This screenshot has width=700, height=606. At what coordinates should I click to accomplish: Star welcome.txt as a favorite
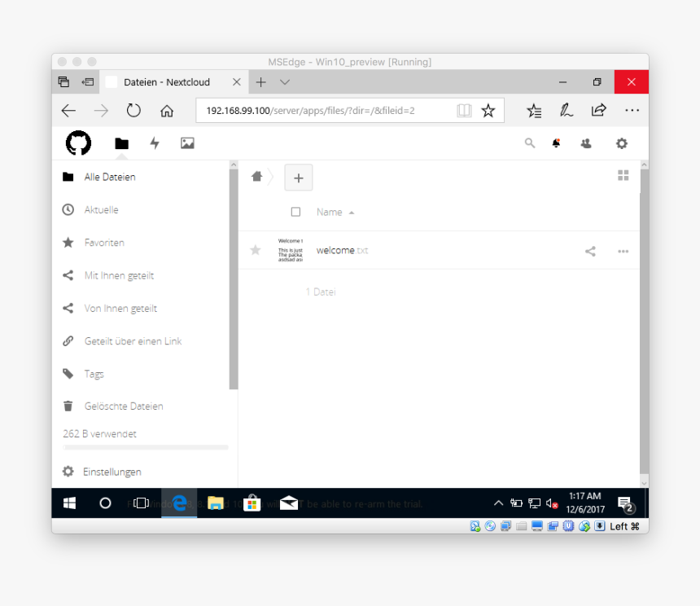(255, 251)
